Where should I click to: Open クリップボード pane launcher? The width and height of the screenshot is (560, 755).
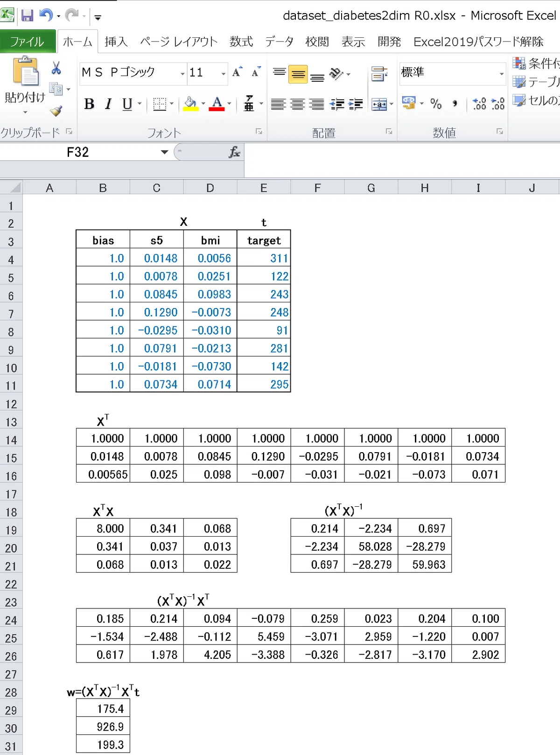69,132
